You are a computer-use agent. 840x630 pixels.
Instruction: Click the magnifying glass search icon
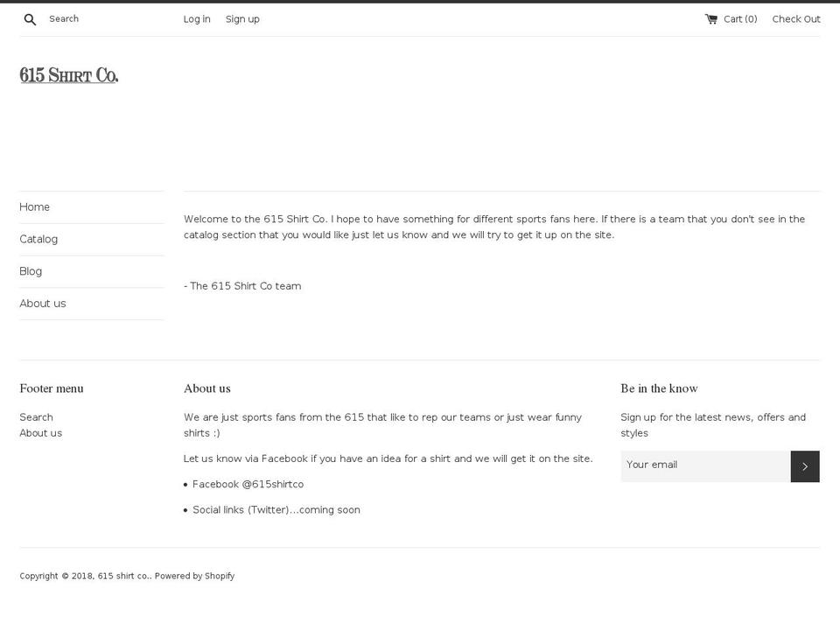coord(30,20)
